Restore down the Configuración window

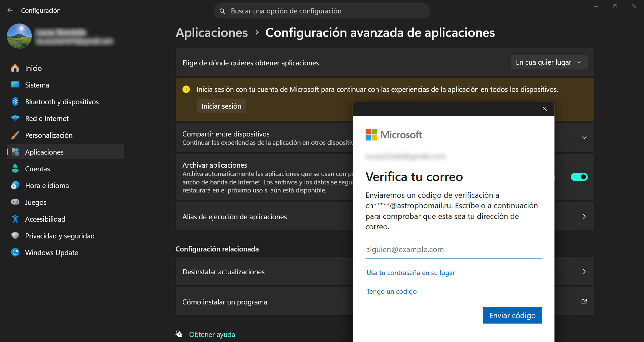615,6
